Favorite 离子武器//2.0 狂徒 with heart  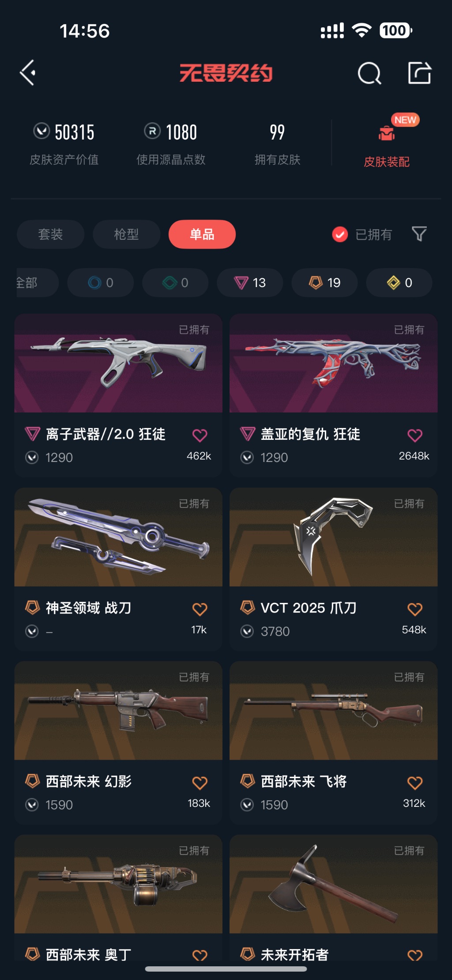200,435
